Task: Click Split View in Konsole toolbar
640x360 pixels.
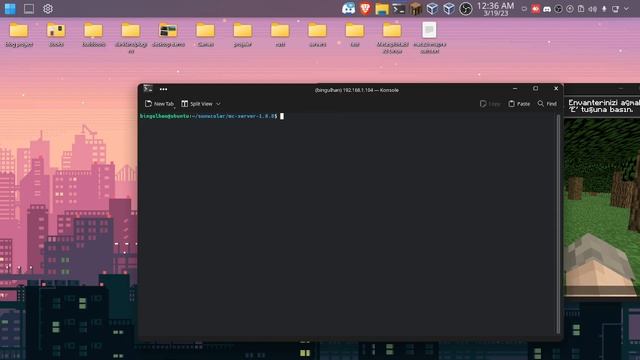Action: coord(197,104)
